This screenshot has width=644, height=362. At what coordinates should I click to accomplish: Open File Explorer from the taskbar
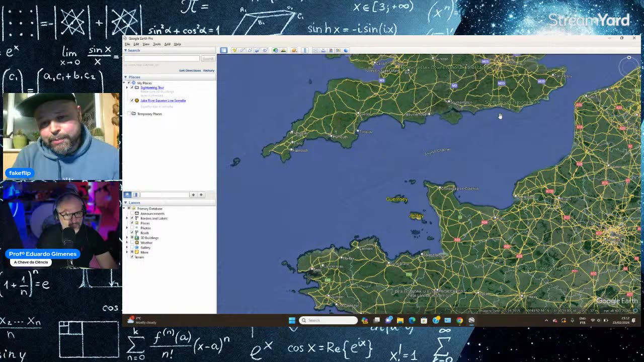pyautogui.click(x=400, y=320)
